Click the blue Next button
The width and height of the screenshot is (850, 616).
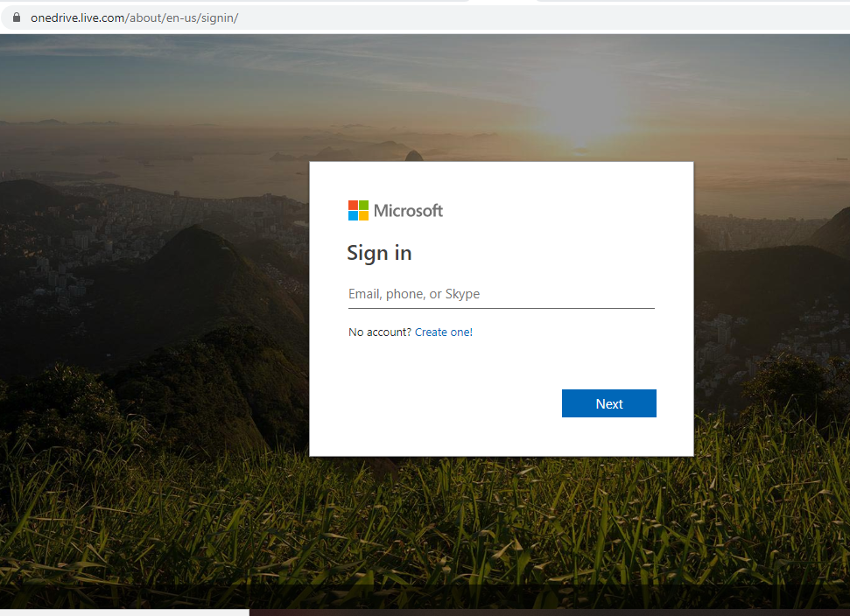tap(608, 403)
